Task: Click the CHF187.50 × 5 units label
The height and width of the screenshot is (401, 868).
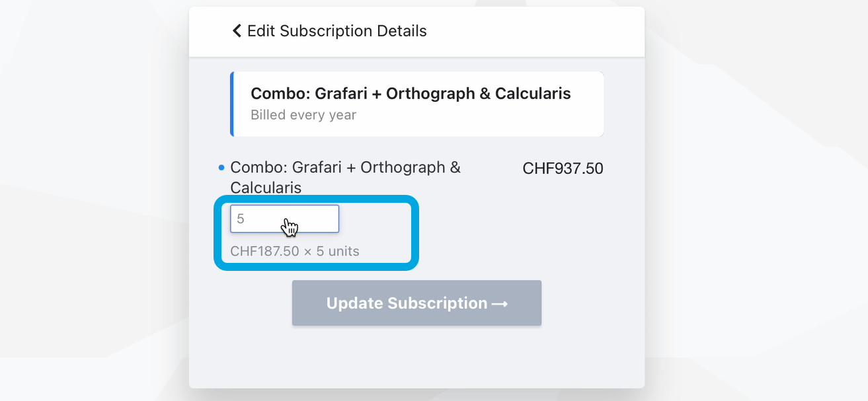Action: [x=294, y=252]
